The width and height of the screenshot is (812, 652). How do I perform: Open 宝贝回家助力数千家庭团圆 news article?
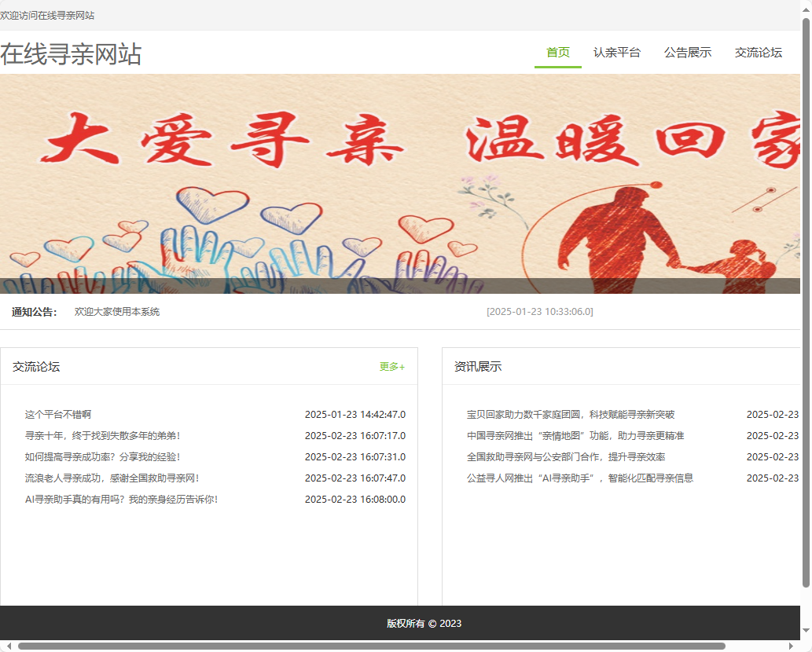coord(568,414)
